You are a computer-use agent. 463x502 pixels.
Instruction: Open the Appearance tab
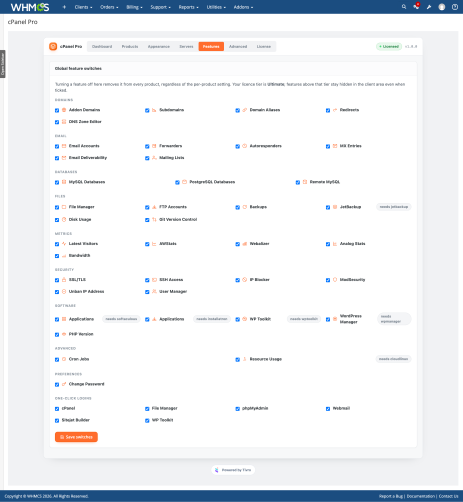point(159,46)
